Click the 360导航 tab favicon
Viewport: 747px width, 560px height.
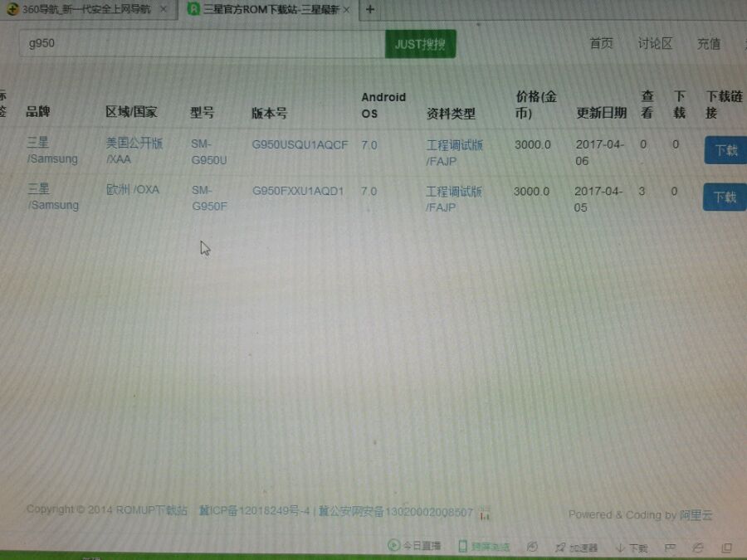point(12,8)
